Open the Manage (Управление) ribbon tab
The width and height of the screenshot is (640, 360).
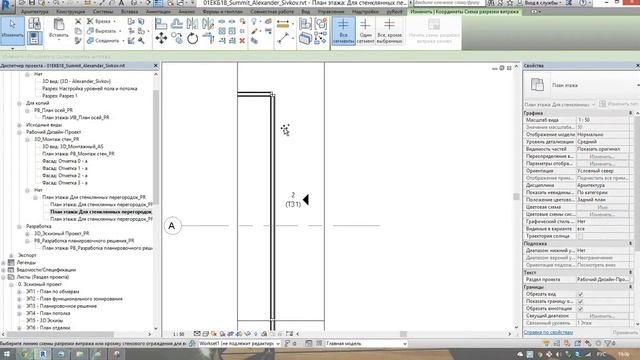[x=331, y=12]
